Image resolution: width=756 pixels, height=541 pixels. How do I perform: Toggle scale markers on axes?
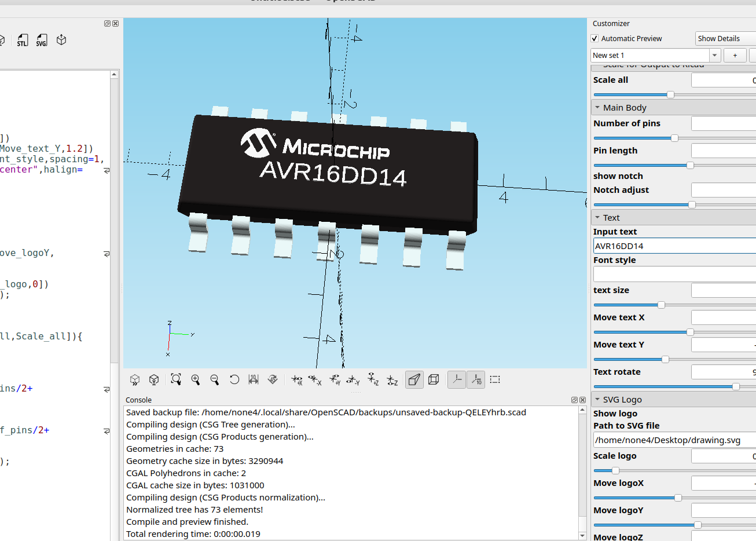(476, 379)
